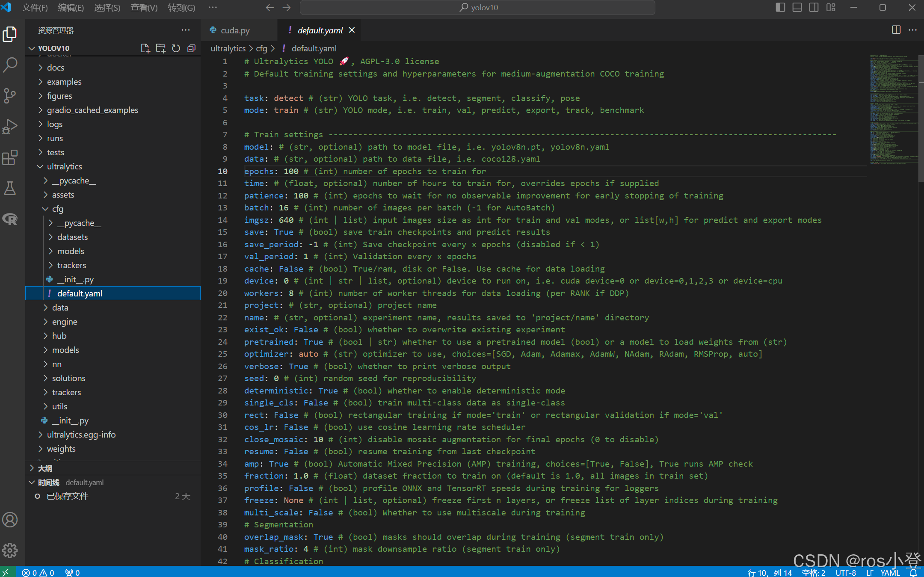Image resolution: width=924 pixels, height=577 pixels.
Task: Go forward in navigation history
Action: (x=287, y=8)
